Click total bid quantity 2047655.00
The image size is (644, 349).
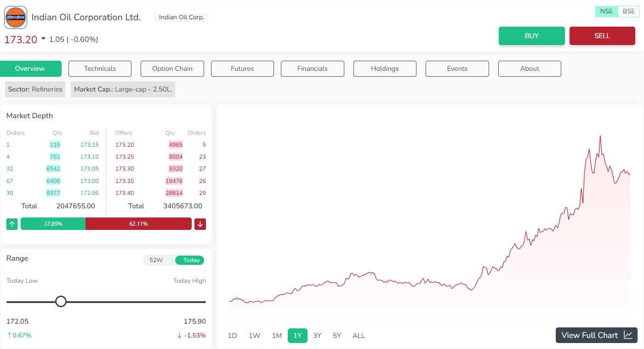tap(76, 206)
